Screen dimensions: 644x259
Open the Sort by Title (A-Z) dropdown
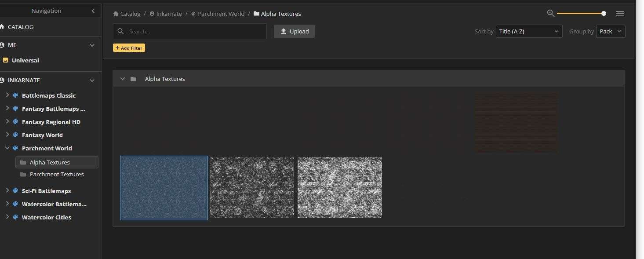tap(529, 31)
